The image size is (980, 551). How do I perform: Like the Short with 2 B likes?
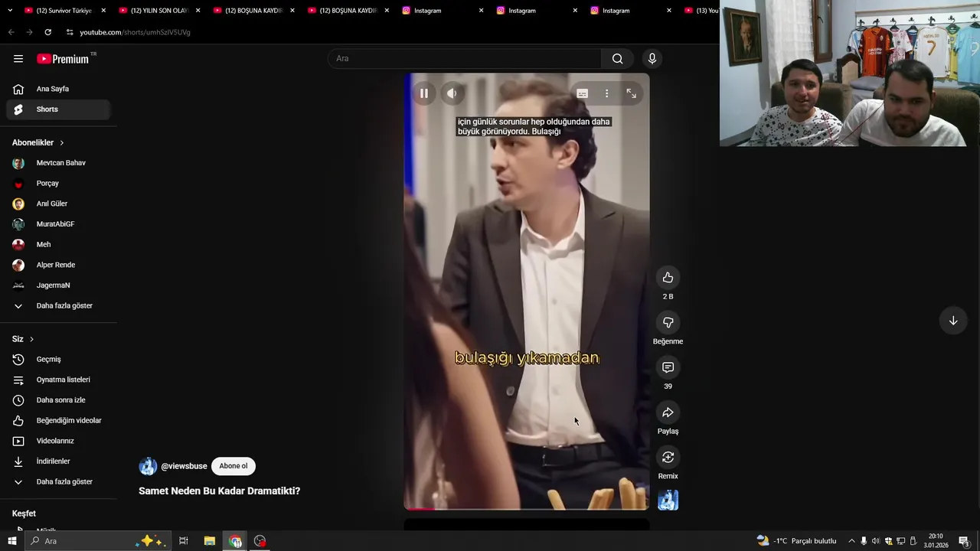(668, 278)
